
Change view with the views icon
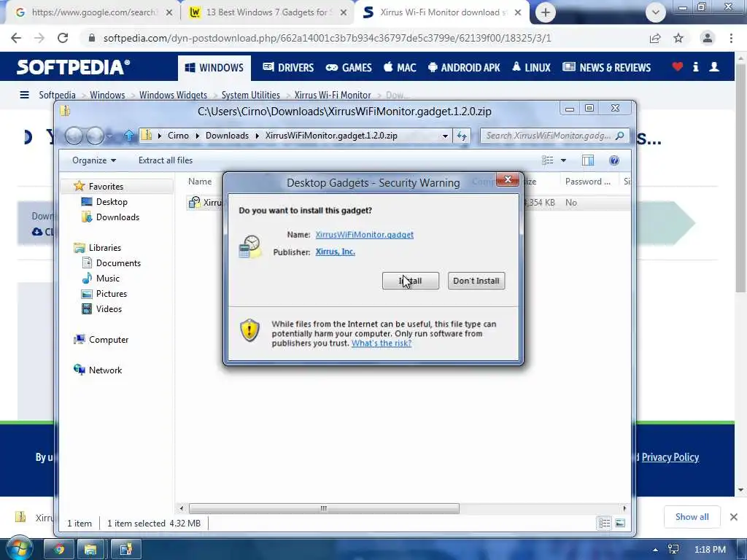tap(547, 160)
